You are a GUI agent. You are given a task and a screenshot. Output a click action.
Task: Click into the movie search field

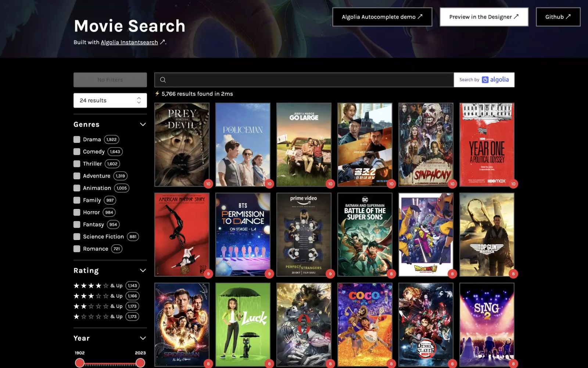pos(304,80)
